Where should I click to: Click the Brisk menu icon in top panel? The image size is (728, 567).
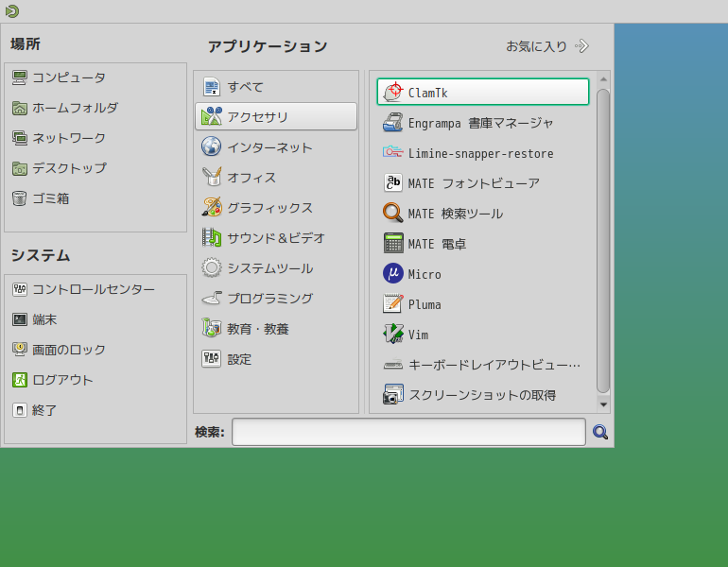(12, 11)
